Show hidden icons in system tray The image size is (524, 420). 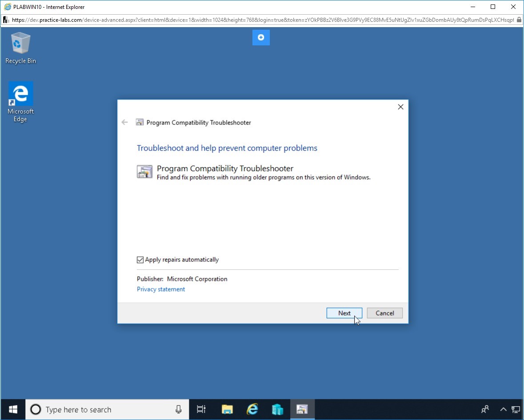[503, 409]
